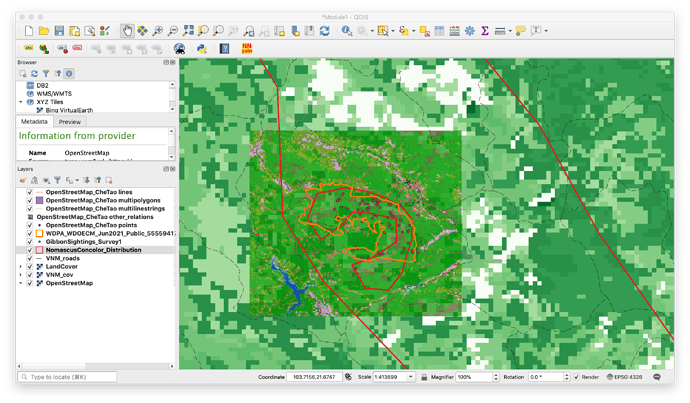This screenshot has height=403, width=690.
Task: Expand the VNM_cov layer legend
Action: [21, 275]
